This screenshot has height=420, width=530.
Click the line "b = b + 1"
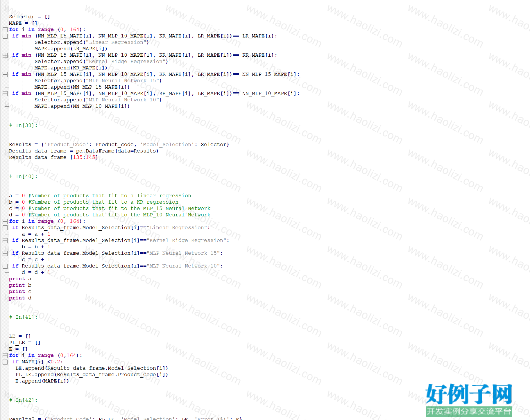(36, 247)
